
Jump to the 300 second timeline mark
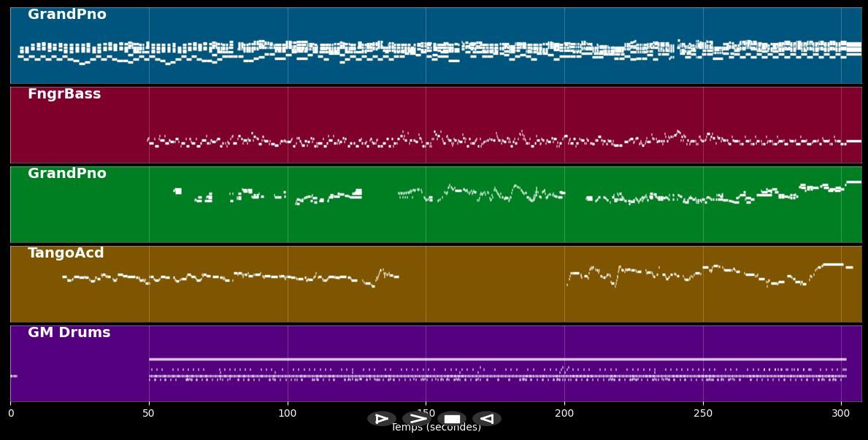tap(841, 413)
